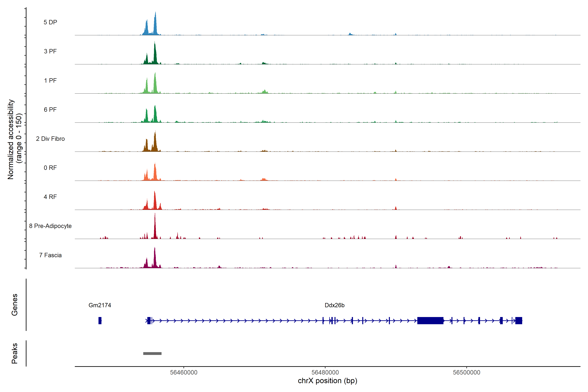Select the 2 Div Fibro label
The height and width of the screenshot is (392, 588).
coord(50,139)
